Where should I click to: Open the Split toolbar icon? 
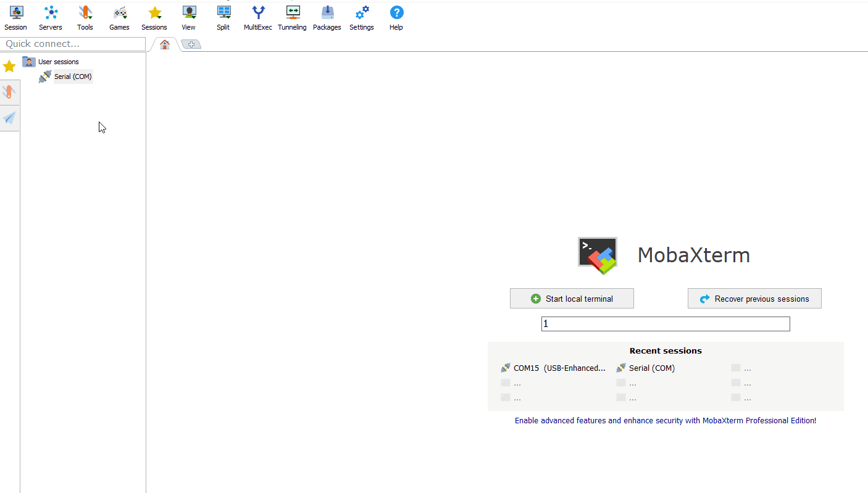click(223, 18)
